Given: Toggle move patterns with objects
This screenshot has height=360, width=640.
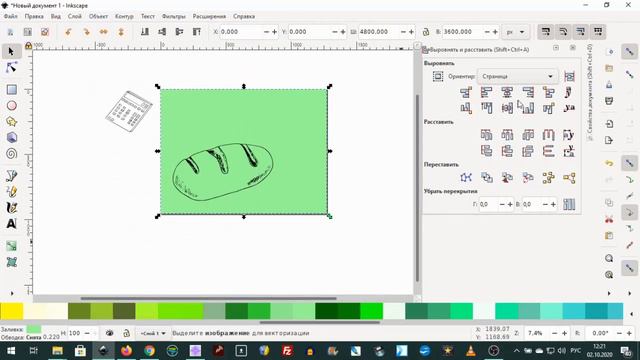Looking at the screenshot, I should tap(598, 32).
